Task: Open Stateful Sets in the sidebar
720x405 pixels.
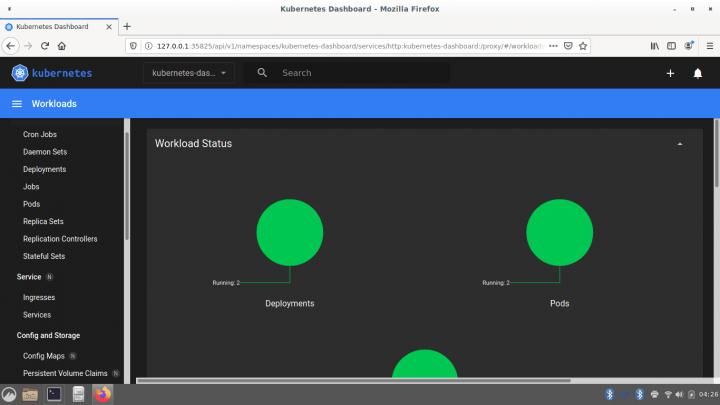Action: pos(44,256)
